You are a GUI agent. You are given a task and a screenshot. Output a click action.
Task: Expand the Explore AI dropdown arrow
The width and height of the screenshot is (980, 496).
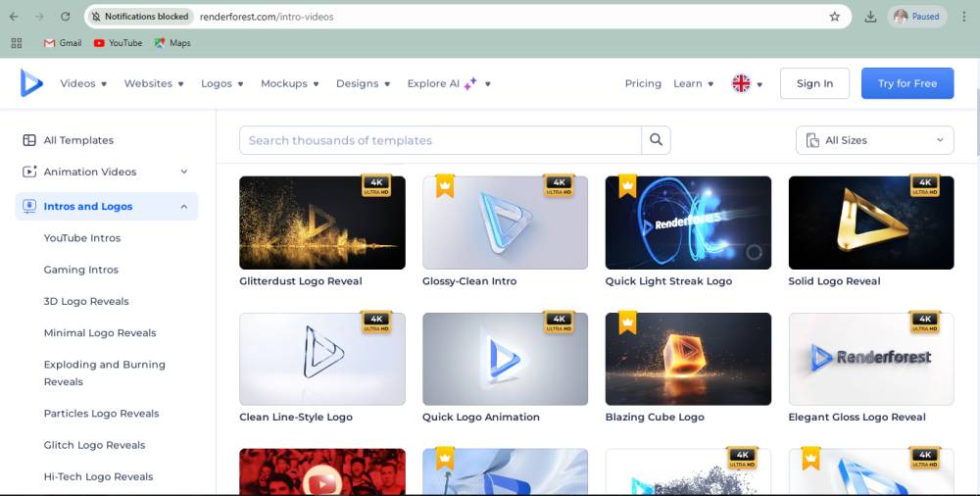point(487,84)
